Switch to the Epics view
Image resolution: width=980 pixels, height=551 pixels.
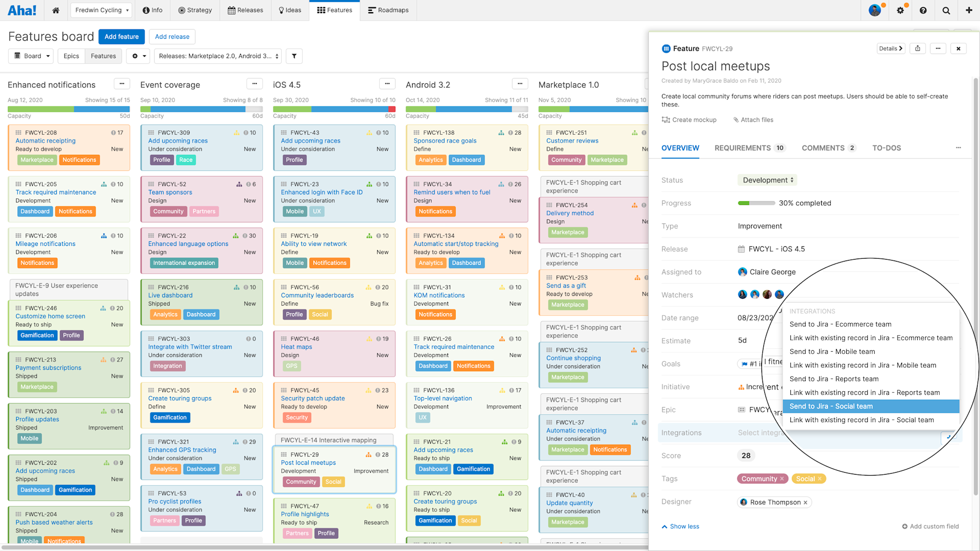(71, 56)
